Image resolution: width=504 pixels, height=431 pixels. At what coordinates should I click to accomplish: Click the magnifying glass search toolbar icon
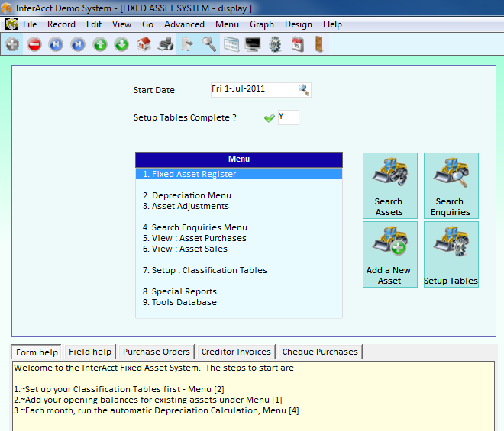[209, 44]
